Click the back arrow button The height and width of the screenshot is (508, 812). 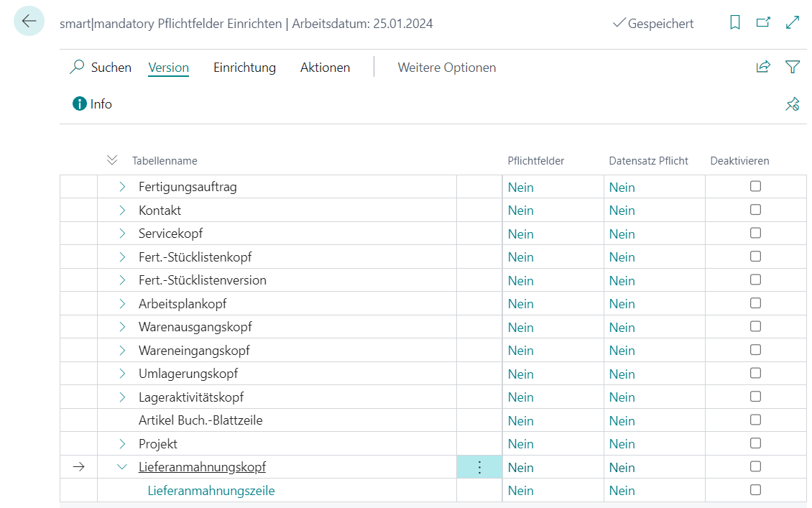click(29, 22)
